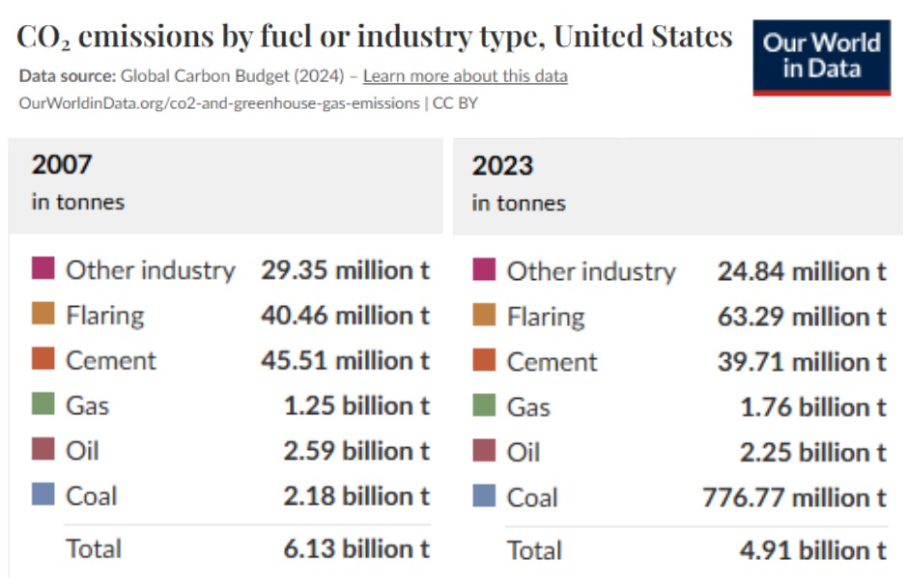Select the 2007 Flaring color swatch
This screenshot has width=908, height=588.
pos(43,314)
